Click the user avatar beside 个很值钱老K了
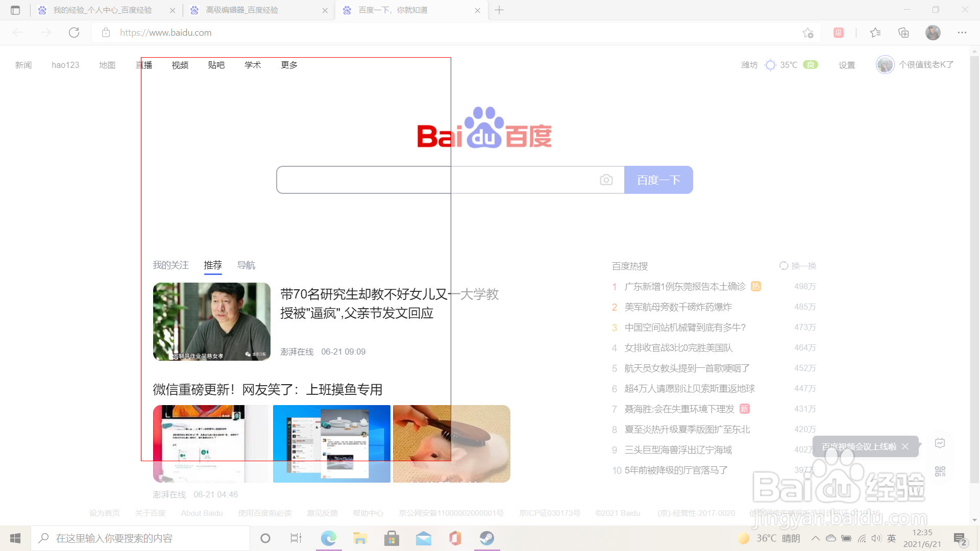This screenshot has width=980, height=551. [x=885, y=65]
